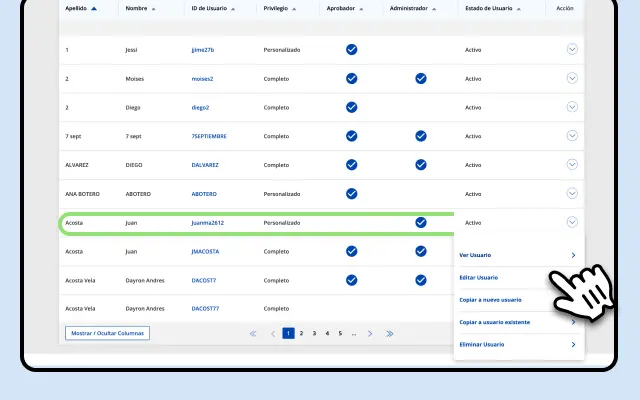Screen dimensions: 640x400
Task: Sort by Aprobador column header
Action: pyautogui.click(x=344, y=8)
